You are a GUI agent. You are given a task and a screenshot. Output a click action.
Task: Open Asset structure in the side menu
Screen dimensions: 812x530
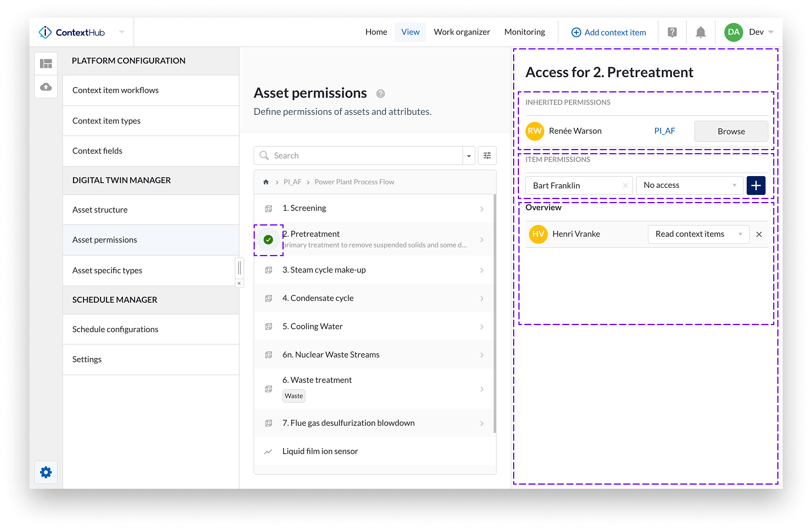[x=100, y=210]
